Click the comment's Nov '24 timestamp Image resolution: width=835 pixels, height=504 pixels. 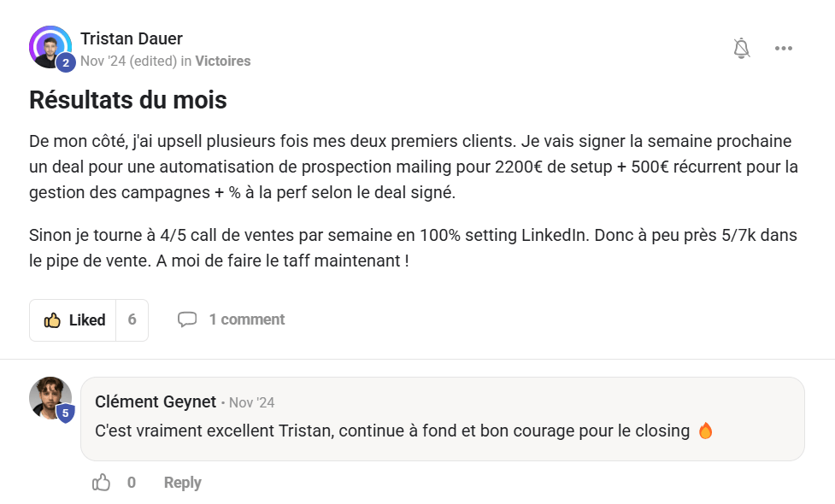[x=252, y=402]
